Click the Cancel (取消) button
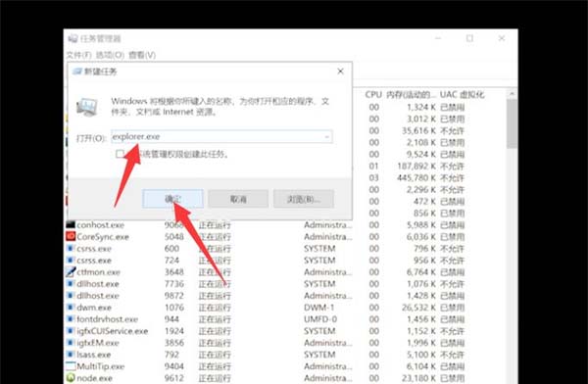The width and height of the screenshot is (588, 384). click(238, 199)
